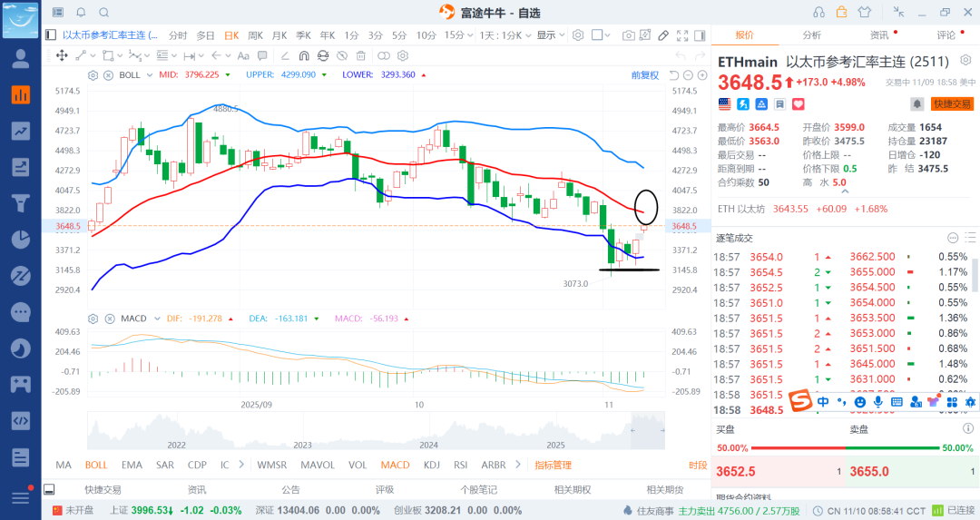This screenshot has height=520, width=980.
Task: Open 指标管理 indicator management link
Action: coord(553,465)
